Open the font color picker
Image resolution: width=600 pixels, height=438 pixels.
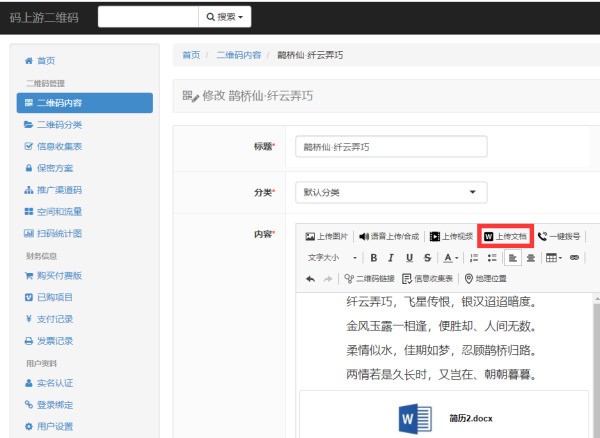(450, 258)
